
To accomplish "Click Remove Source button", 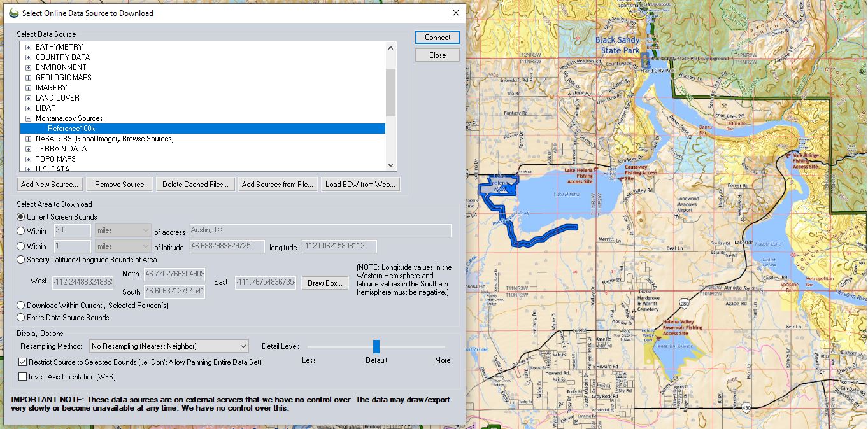I will tap(120, 185).
